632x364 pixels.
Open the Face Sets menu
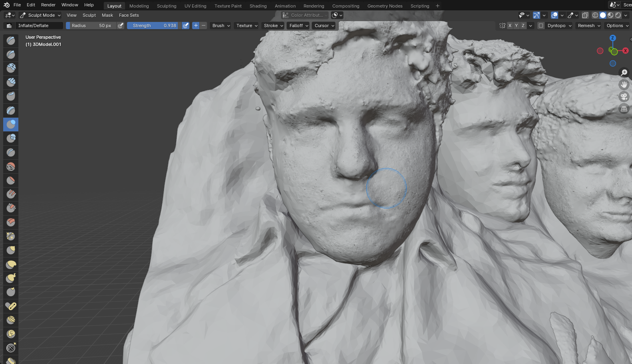[x=129, y=15]
